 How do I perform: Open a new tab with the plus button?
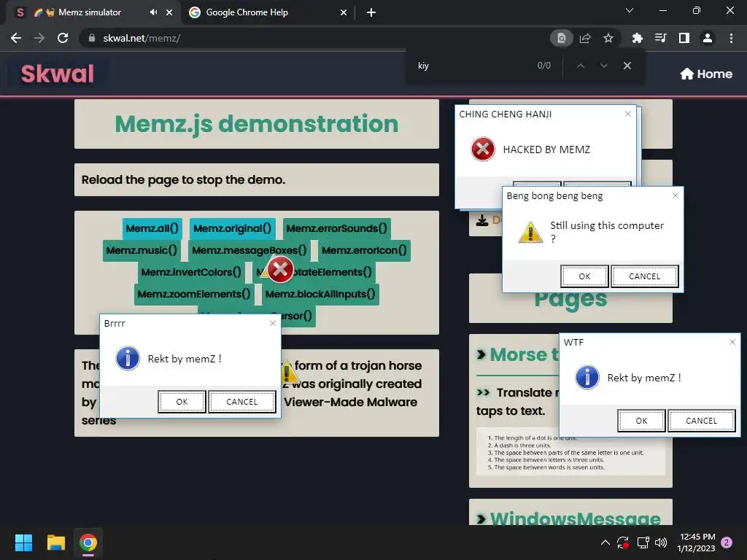(x=371, y=12)
